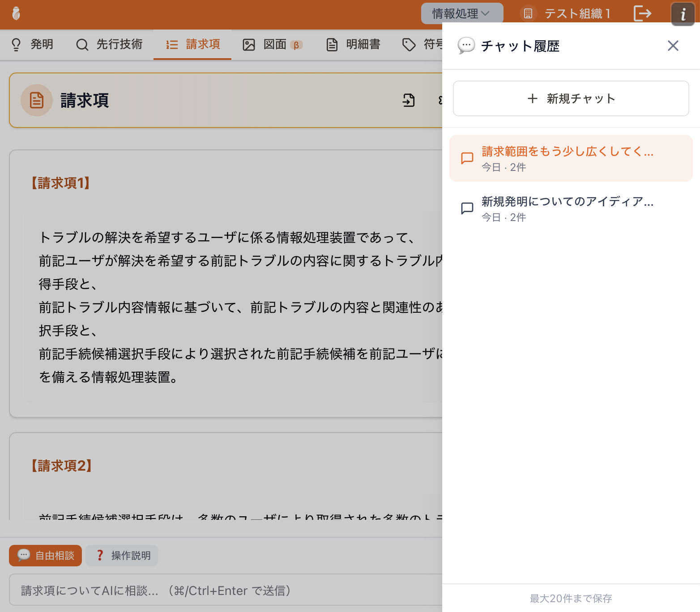Click the 請求項 document icon
This screenshot has width=700, height=612.
37,100
